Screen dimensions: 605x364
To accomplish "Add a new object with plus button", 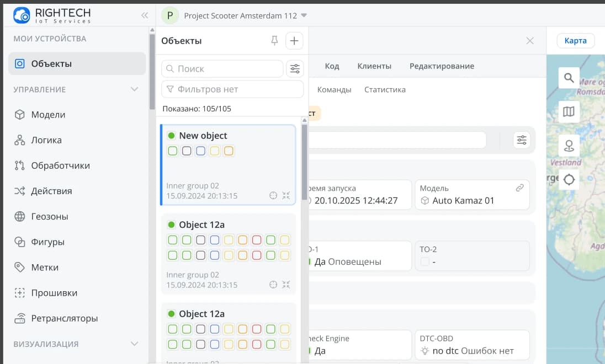I will 294,41.
